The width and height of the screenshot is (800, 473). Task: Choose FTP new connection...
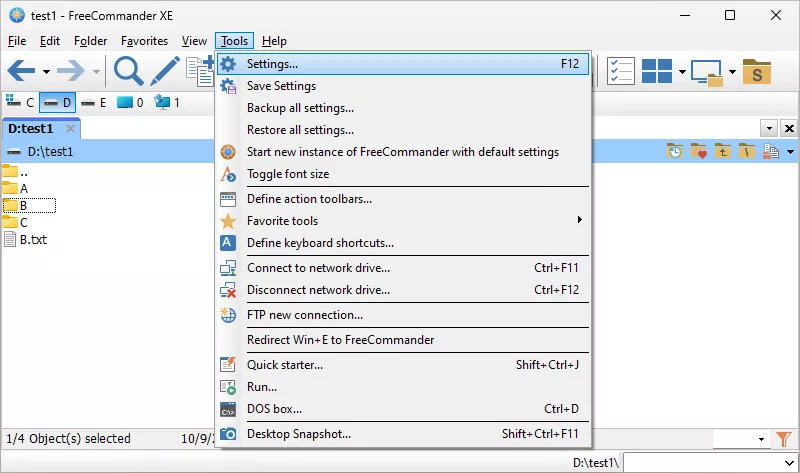coord(403,314)
